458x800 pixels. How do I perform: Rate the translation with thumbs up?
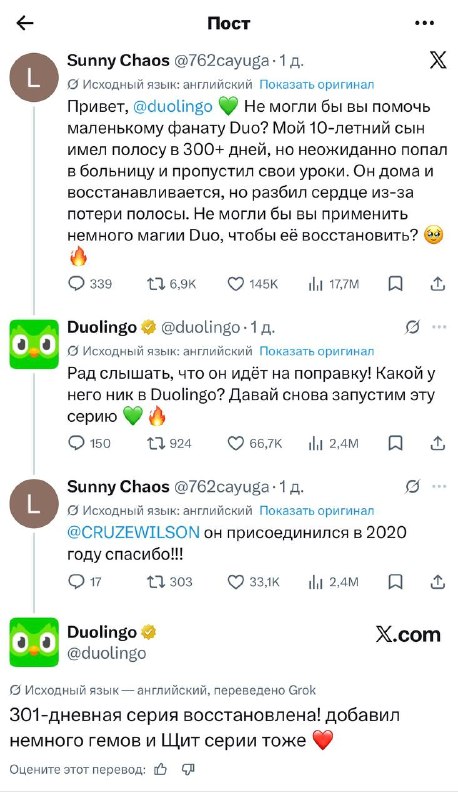click(161, 769)
